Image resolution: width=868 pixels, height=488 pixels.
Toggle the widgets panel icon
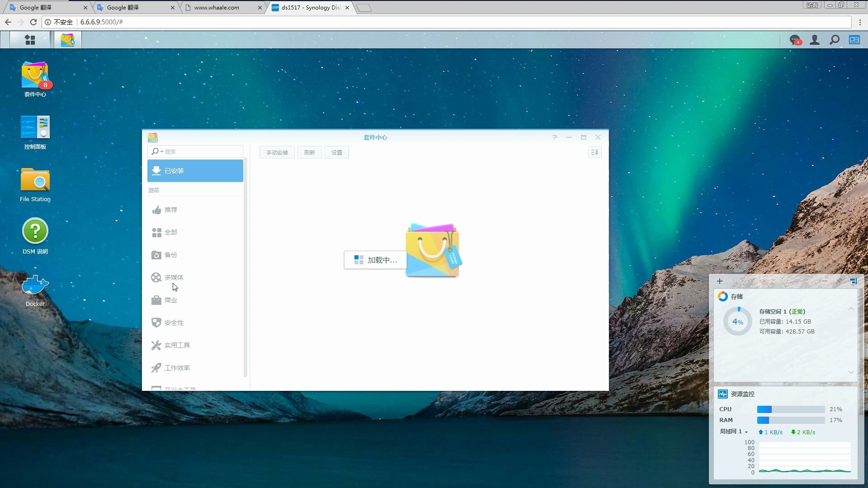[854, 40]
